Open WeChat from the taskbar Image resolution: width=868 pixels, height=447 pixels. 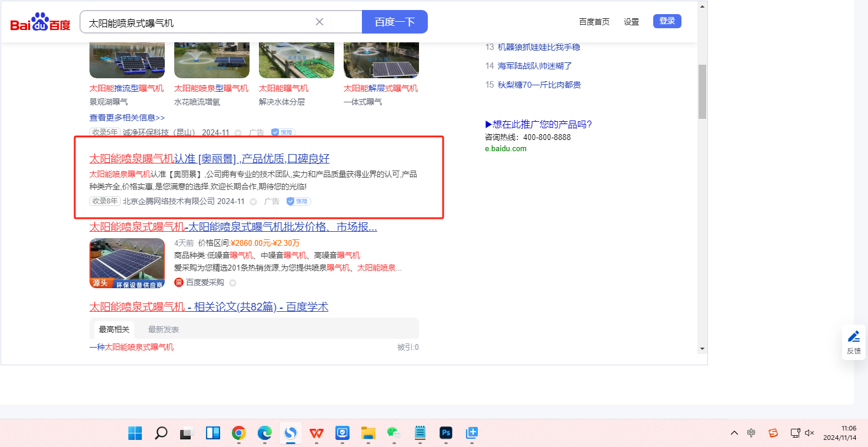[x=393, y=433]
